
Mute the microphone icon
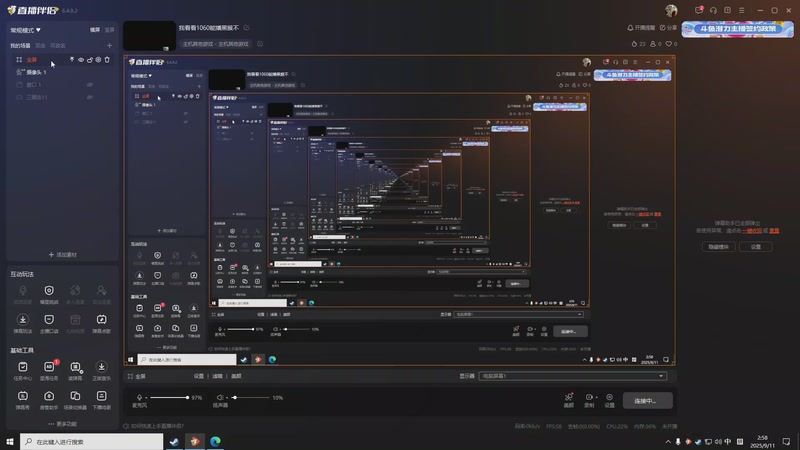139,397
